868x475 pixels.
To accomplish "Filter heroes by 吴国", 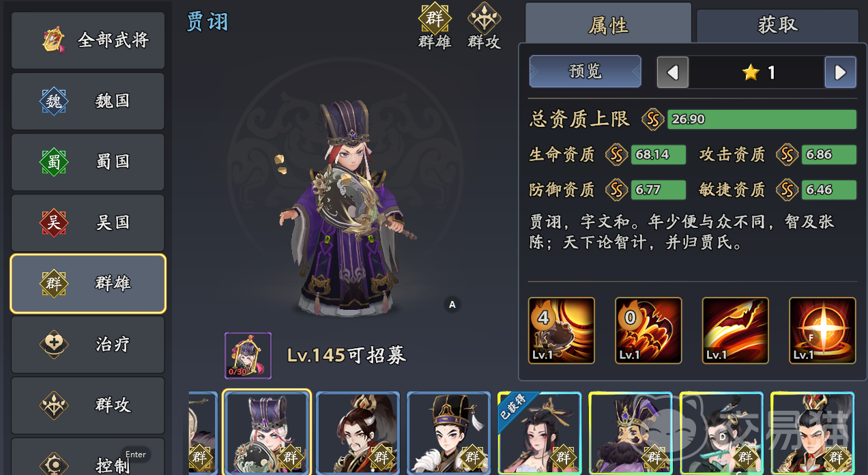I will 88,222.
